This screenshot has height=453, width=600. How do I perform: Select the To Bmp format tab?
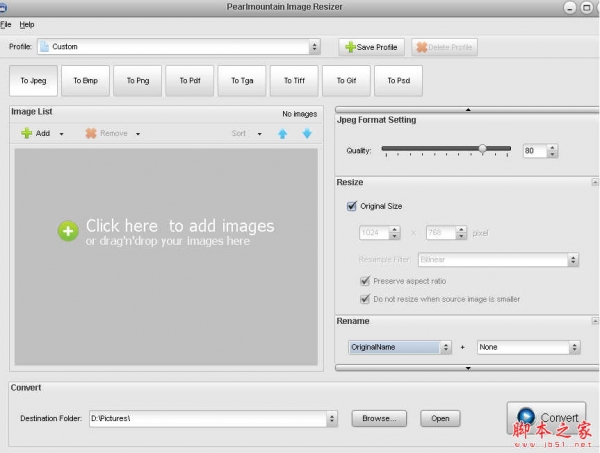click(x=85, y=81)
